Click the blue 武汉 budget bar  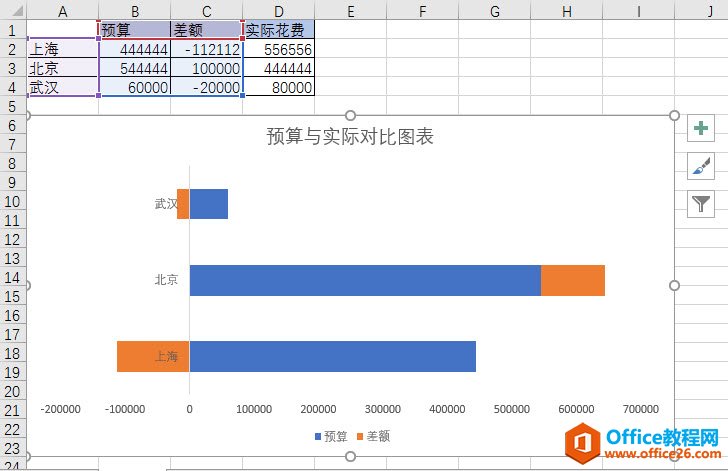(x=208, y=204)
